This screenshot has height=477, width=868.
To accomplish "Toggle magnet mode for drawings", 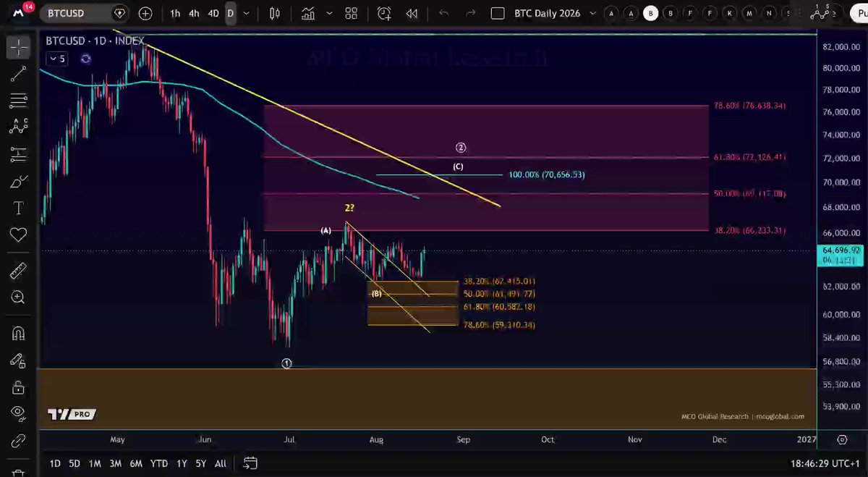I will [18, 333].
